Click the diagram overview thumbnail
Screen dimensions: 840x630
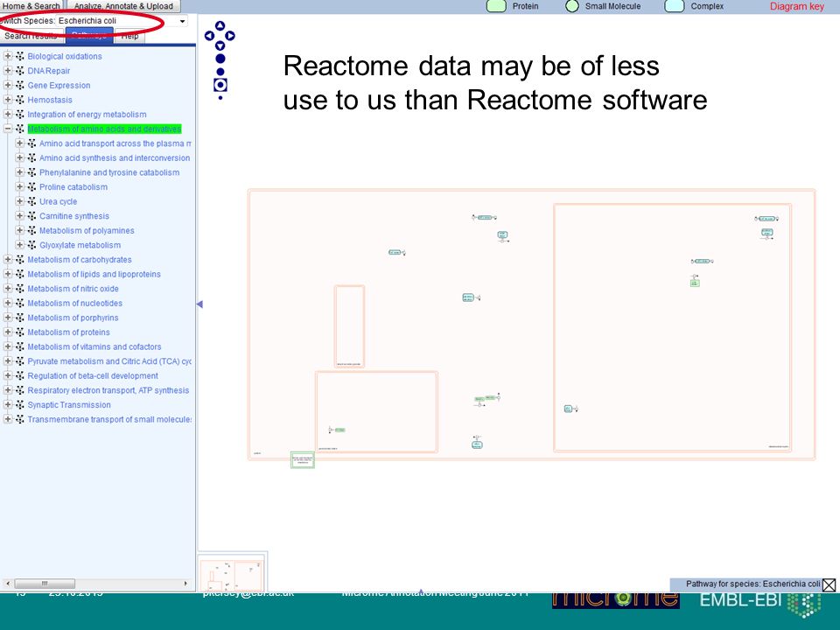pyautogui.click(x=232, y=574)
